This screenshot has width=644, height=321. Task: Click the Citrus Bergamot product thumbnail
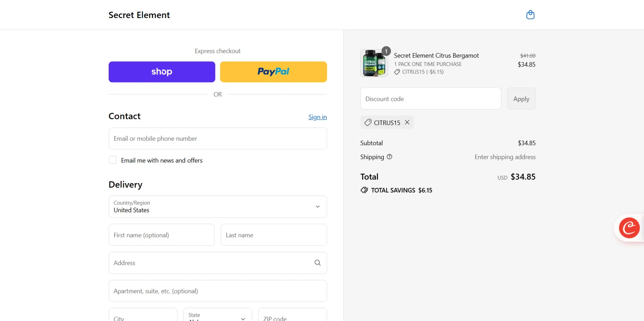tap(374, 63)
